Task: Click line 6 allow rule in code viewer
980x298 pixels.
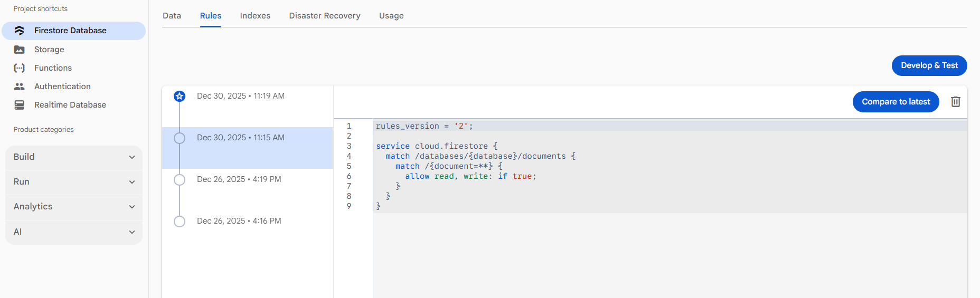Action: 470,176
